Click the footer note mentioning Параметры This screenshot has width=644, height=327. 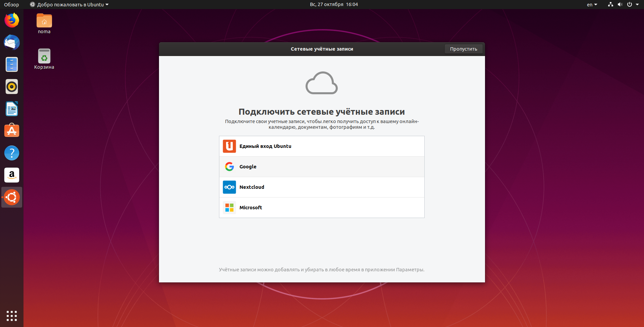(x=322, y=270)
